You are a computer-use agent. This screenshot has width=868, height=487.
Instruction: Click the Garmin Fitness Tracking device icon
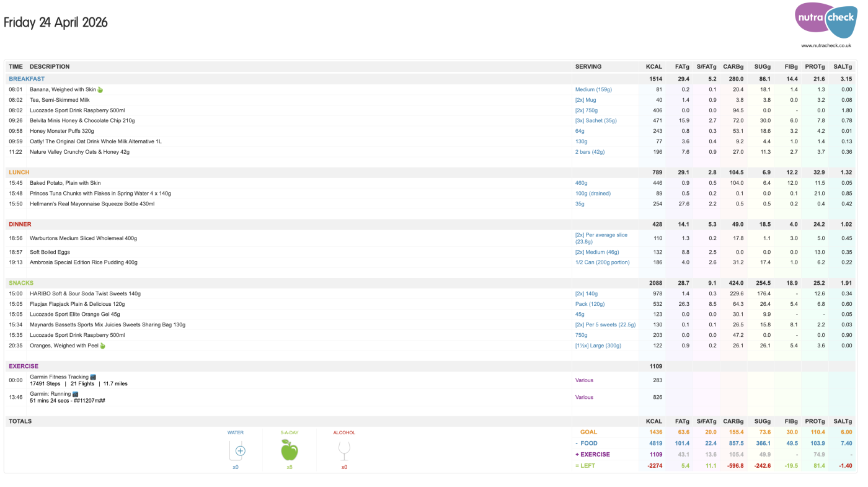(93, 377)
